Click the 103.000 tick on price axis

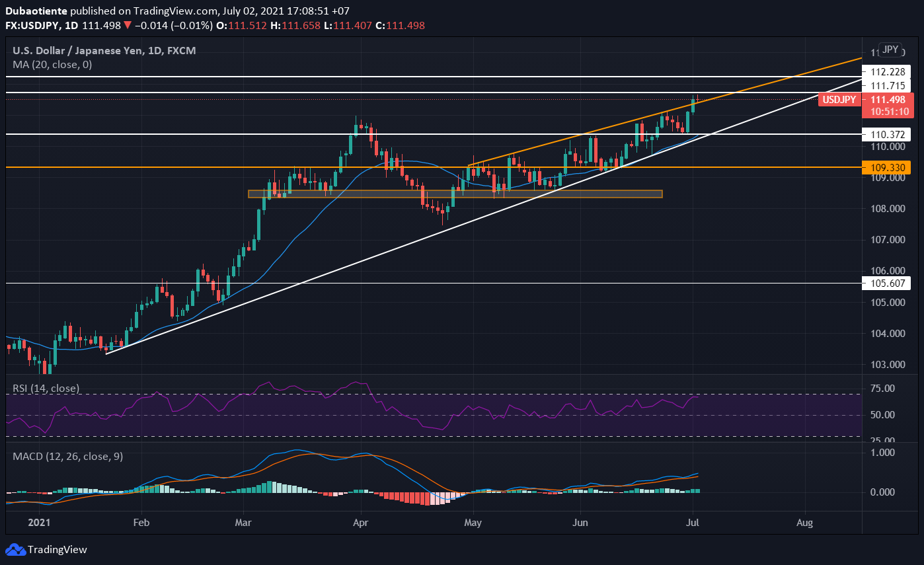[887, 365]
